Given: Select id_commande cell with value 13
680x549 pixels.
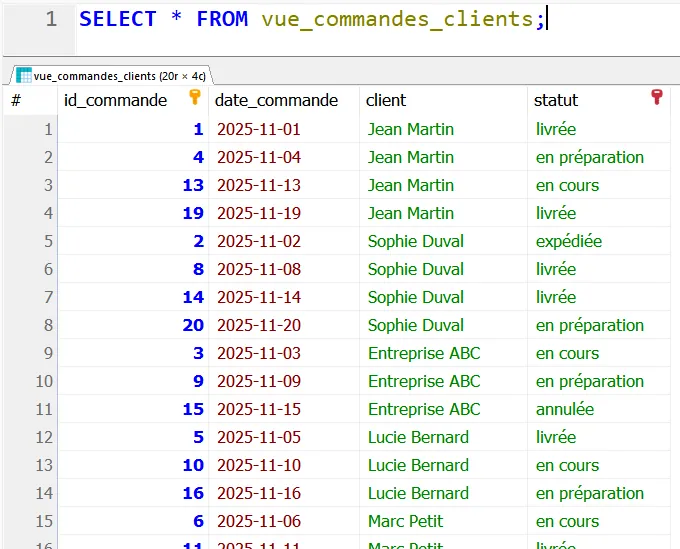Looking at the screenshot, I should point(133,185).
